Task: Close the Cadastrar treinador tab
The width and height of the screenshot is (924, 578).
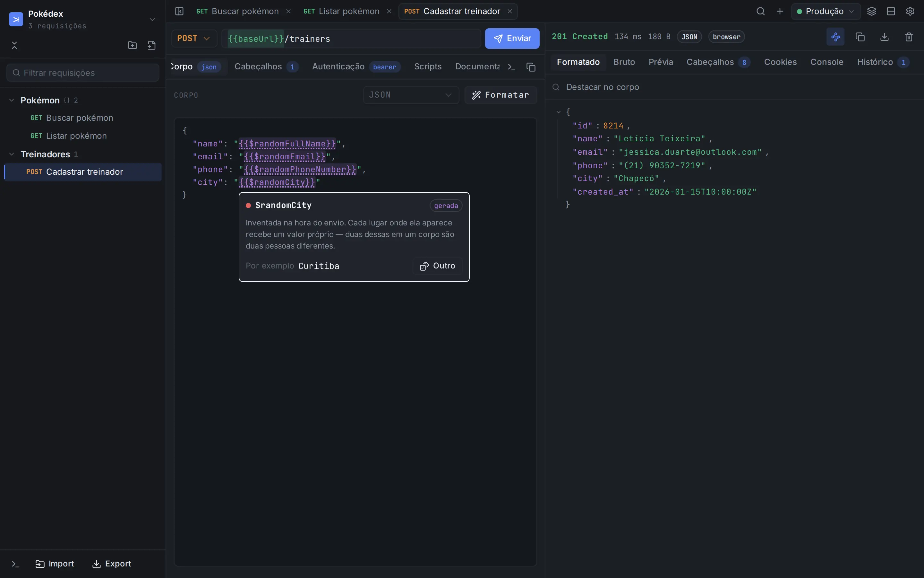Action: (510, 12)
